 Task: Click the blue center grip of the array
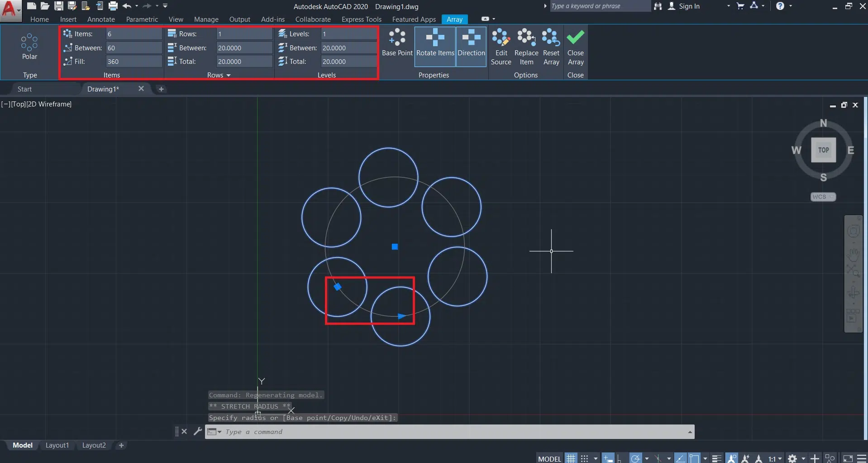tap(395, 247)
